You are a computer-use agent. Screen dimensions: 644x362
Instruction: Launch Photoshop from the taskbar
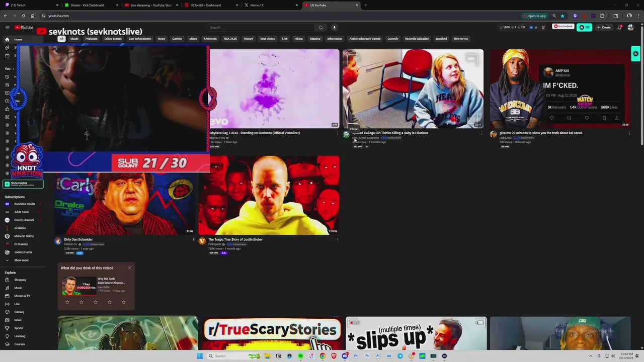367,356
